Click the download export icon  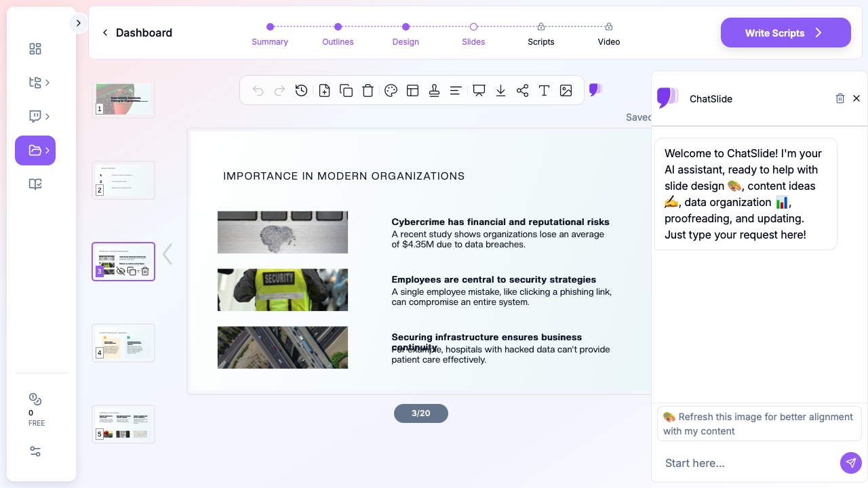tap(500, 91)
